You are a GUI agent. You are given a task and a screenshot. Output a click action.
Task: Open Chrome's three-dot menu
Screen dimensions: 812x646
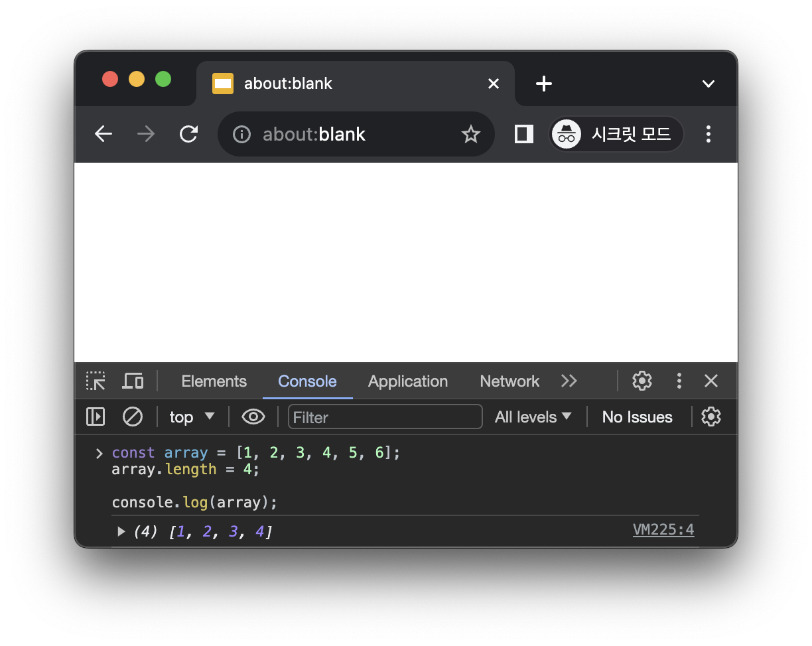tap(709, 135)
